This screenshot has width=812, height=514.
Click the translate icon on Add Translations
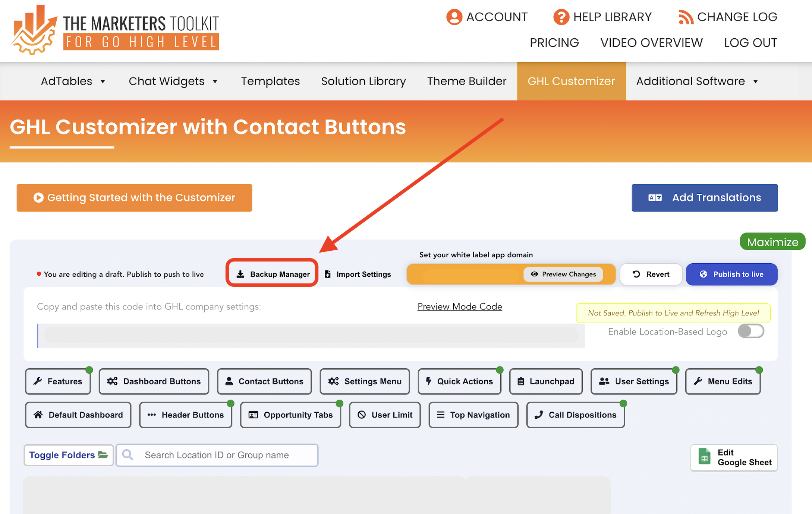(655, 198)
